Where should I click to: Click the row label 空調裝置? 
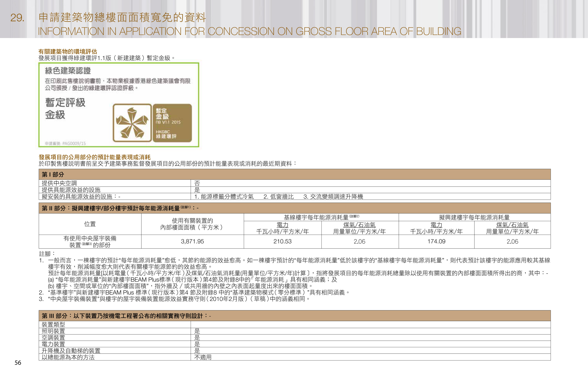(53, 338)
